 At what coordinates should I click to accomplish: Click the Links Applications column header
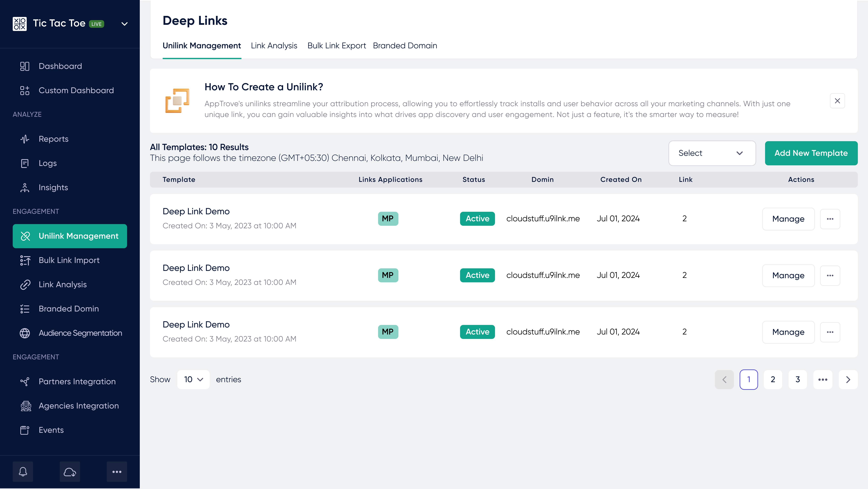click(x=390, y=180)
